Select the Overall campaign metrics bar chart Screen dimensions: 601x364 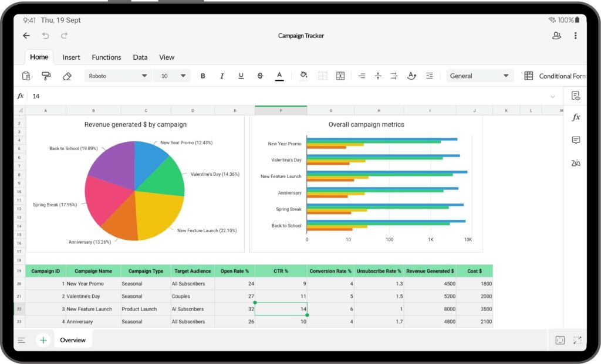[366, 183]
